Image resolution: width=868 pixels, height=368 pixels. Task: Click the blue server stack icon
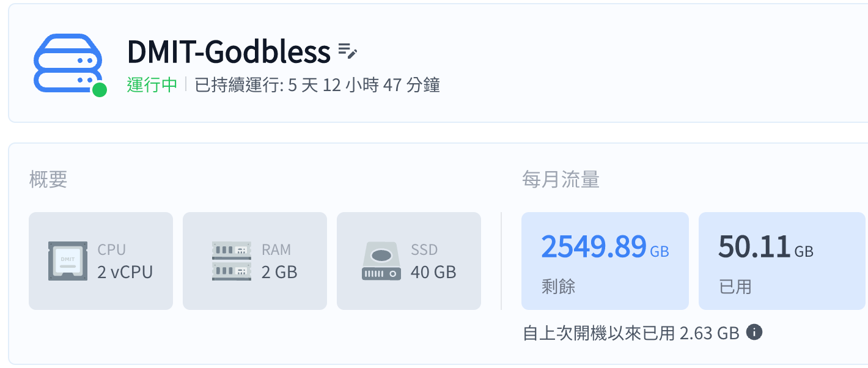66,64
